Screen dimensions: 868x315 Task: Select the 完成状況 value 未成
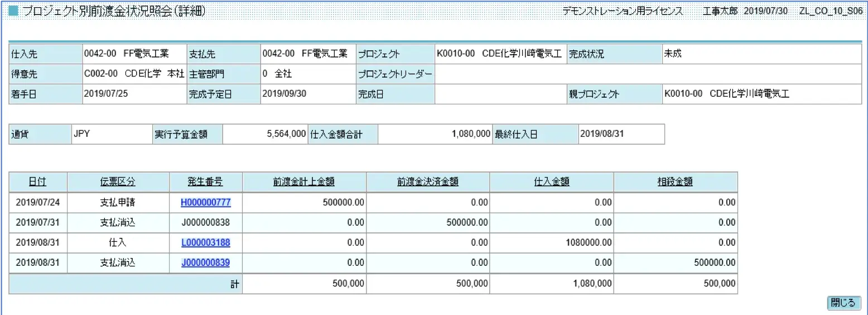coord(672,54)
